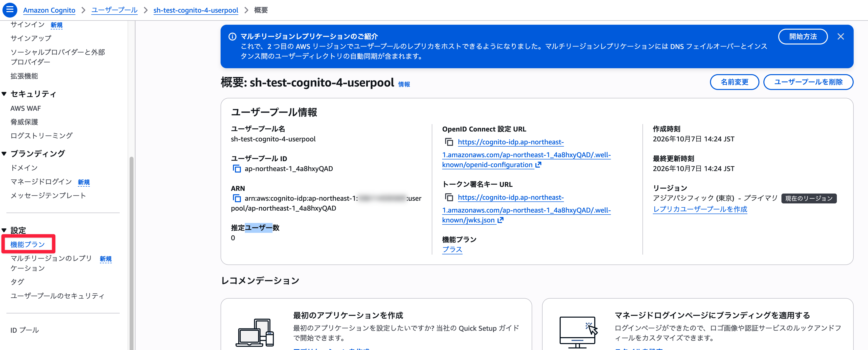Open 拡張機能 in the sidebar
This screenshot has width=868, height=350.
24,76
